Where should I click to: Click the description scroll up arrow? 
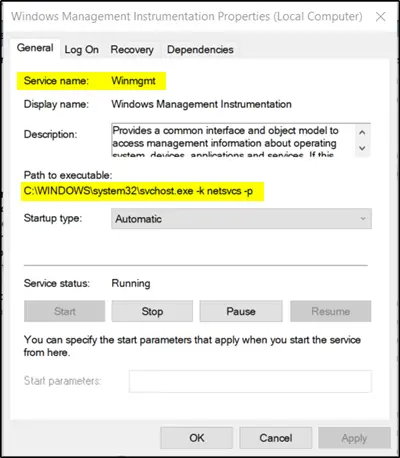[x=362, y=132]
